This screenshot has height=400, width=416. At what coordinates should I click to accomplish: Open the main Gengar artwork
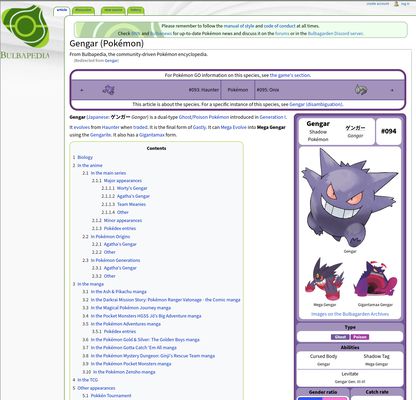point(350,198)
